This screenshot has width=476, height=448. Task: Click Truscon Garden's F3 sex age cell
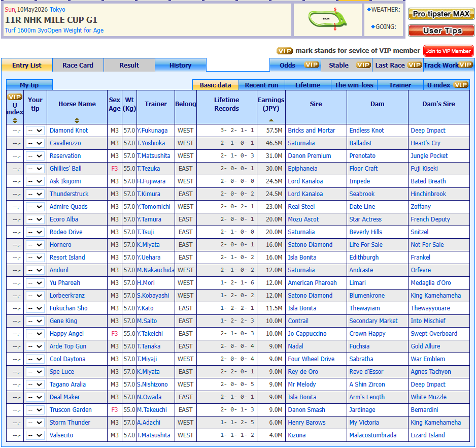tap(115, 410)
